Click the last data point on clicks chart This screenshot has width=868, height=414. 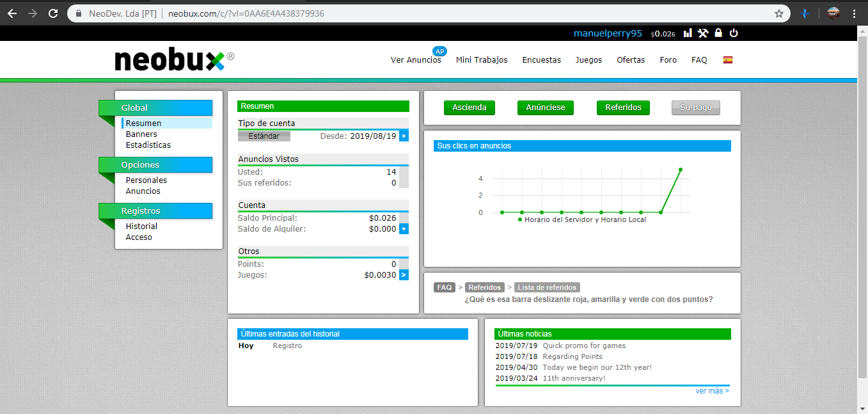pyautogui.click(x=681, y=170)
